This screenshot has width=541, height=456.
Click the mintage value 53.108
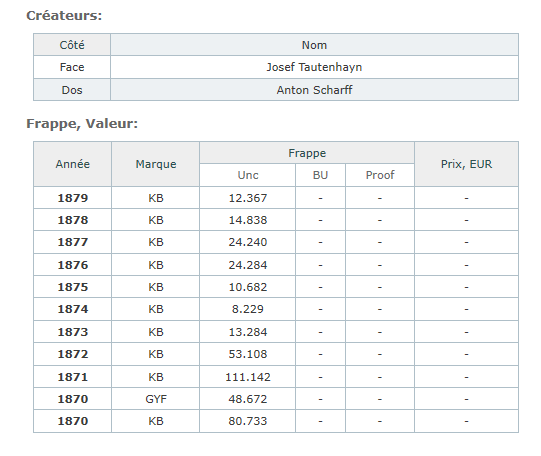point(248,354)
